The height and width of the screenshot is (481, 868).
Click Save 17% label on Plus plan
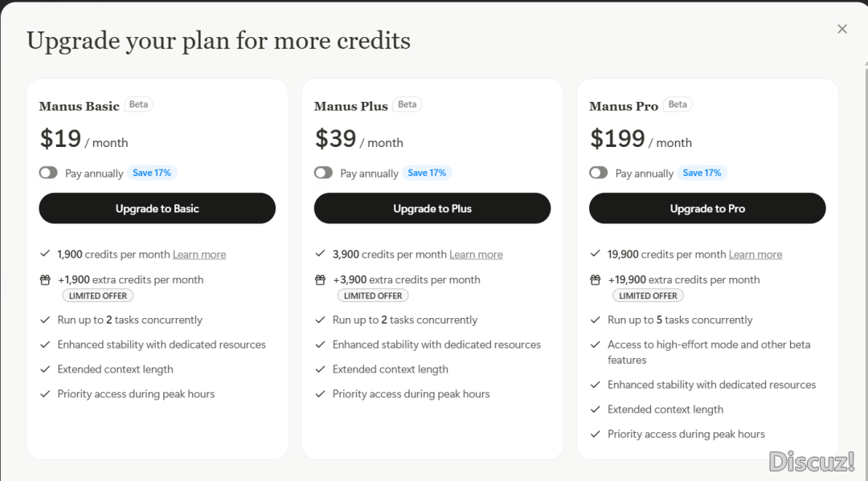427,173
